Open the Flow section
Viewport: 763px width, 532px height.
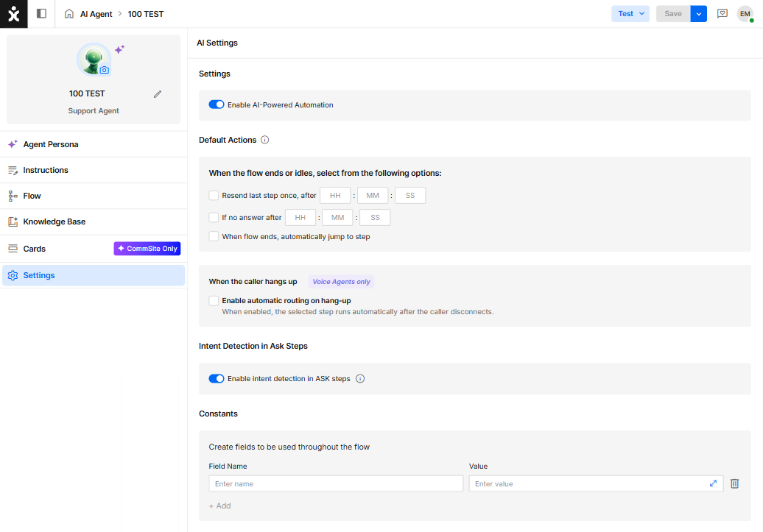pyautogui.click(x=94, y=196)
